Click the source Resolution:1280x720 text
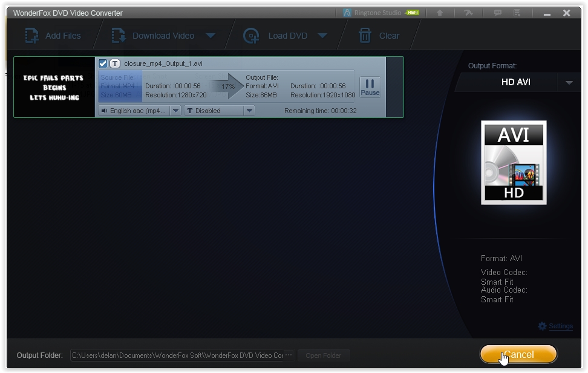Screen dimensions: 588x373 tap(176, 95)
